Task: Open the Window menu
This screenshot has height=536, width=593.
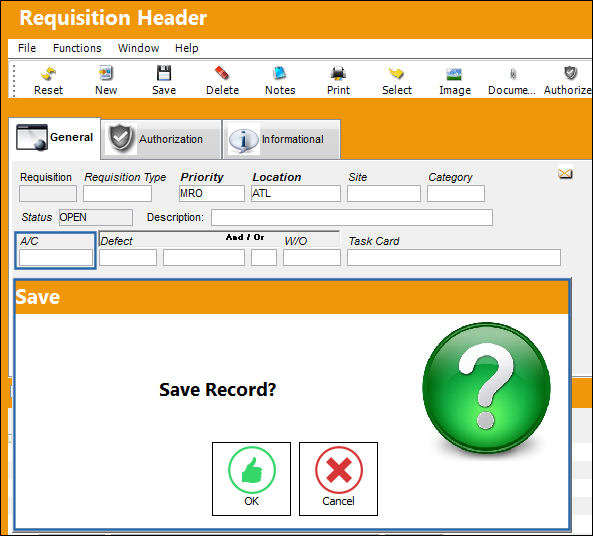Action: 138,48
